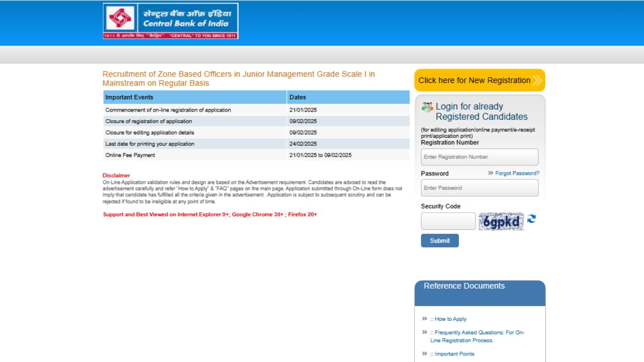Viewport: 644px width, 362px height.
Task: Click inside the Security Code input box
Action: pos(448,221)
